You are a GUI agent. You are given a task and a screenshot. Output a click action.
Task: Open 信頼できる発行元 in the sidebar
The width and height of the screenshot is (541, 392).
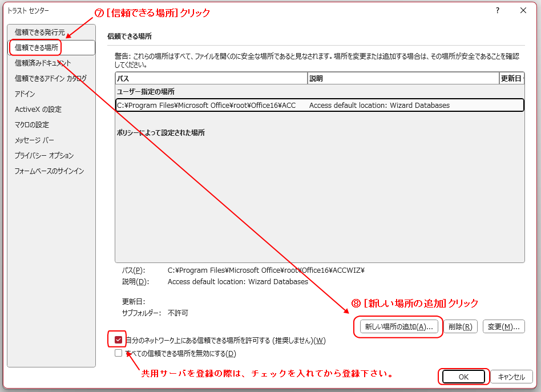40,33
